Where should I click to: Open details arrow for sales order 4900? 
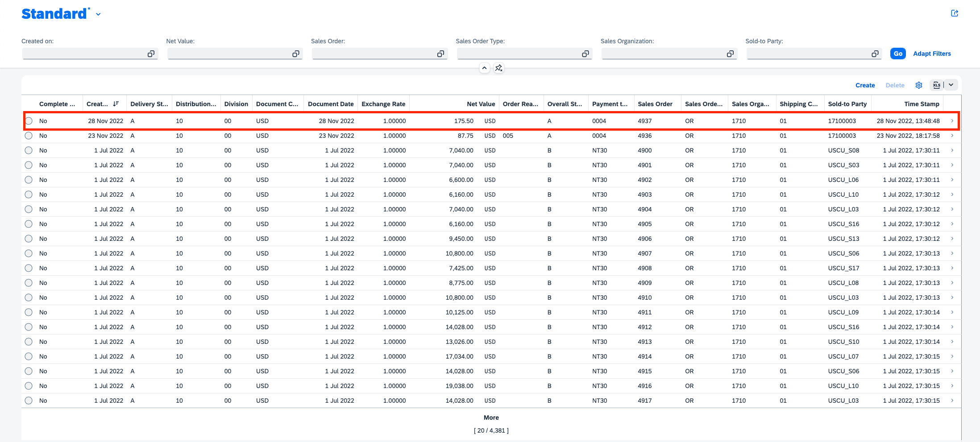(x=952, y=150)
